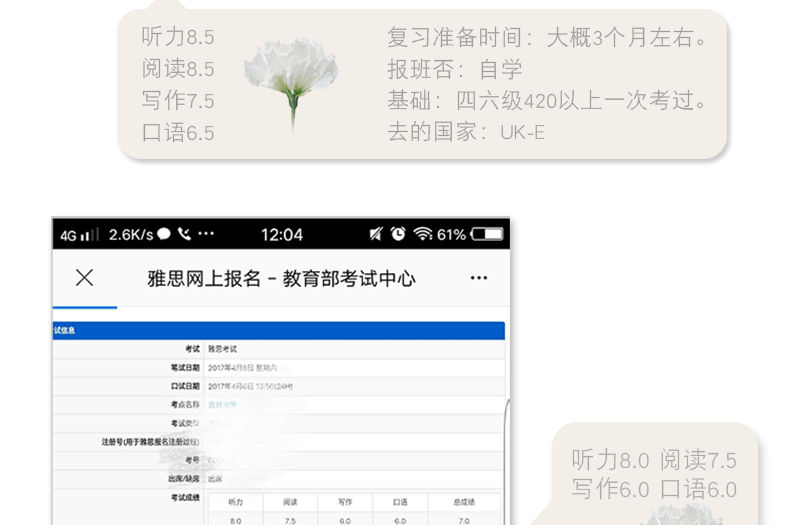The height and width of the screenshot is (525, 790).
Task: Click the 出席/缺席 row label
Action: (184, 479)
